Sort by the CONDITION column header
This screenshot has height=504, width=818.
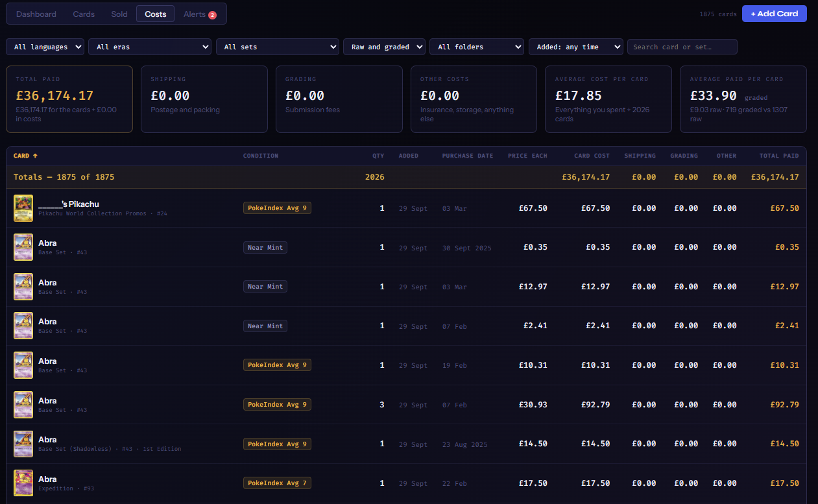click(261, 156)
